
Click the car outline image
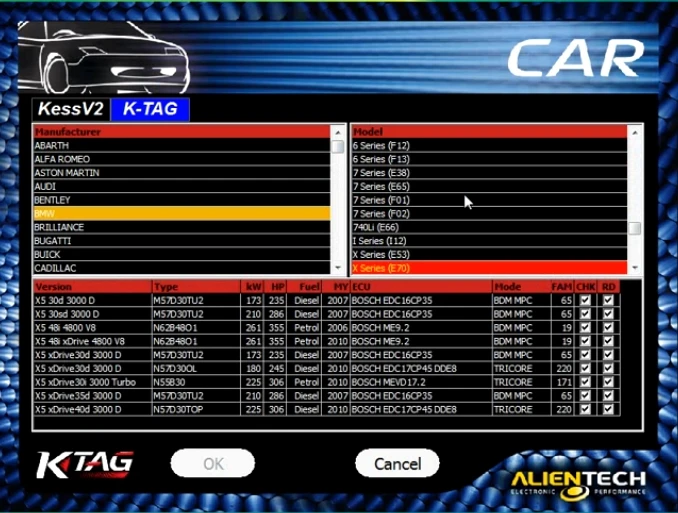click(104, 58)
